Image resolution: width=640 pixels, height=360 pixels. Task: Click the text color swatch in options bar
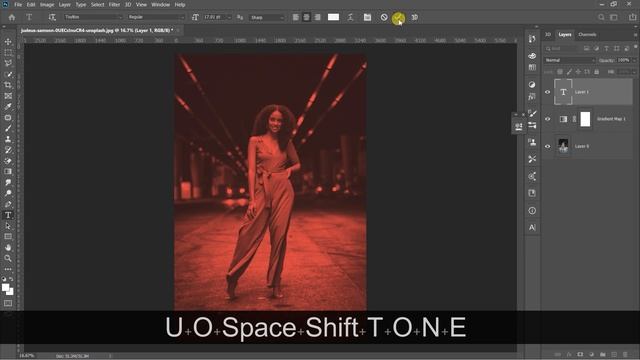pos(333,17)
